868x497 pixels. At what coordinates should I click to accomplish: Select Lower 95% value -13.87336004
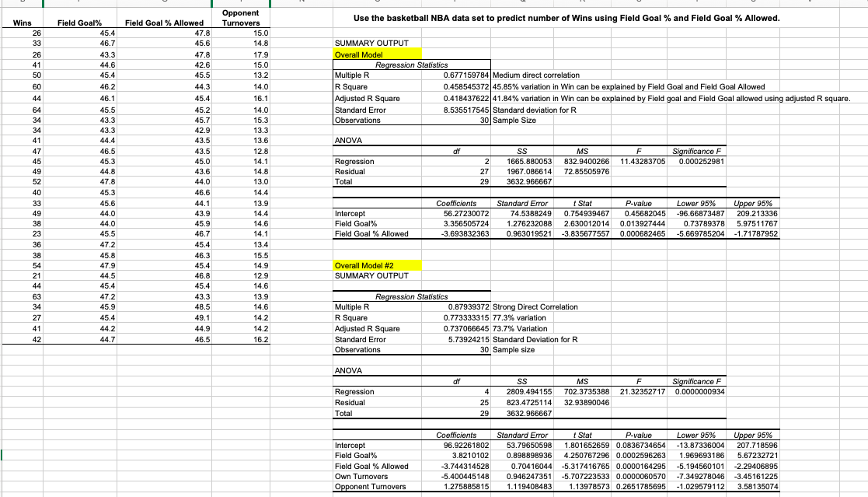pos(700,446)
